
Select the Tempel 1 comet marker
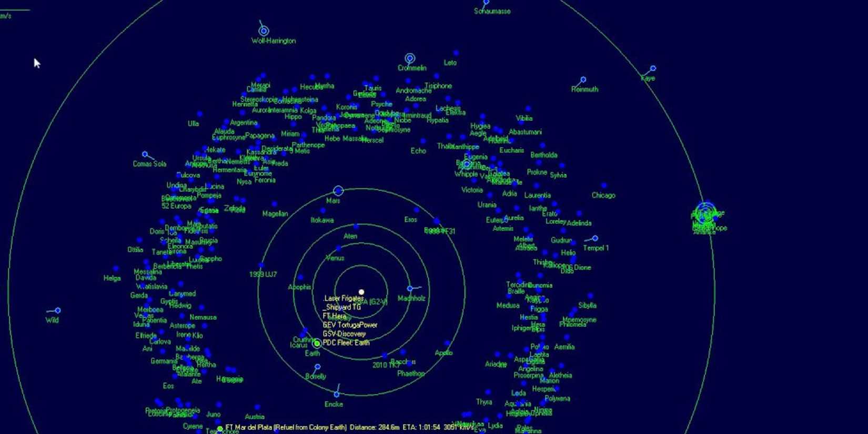595,239
